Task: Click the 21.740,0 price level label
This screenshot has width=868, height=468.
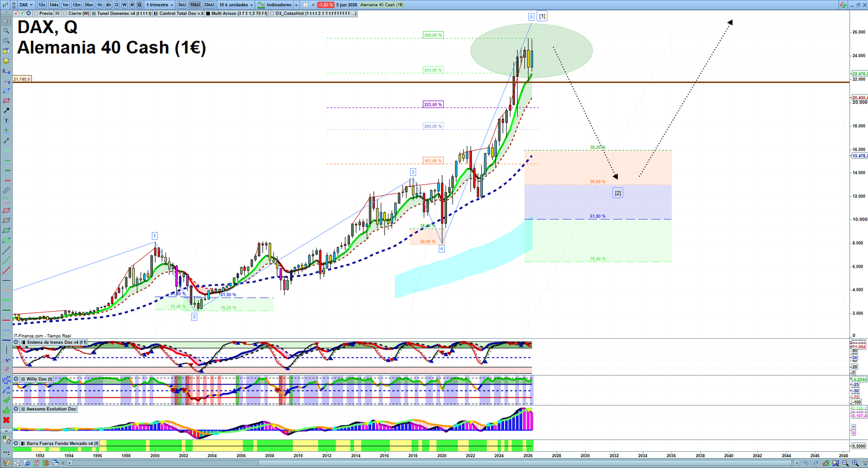Action: [x=22, y=79]
